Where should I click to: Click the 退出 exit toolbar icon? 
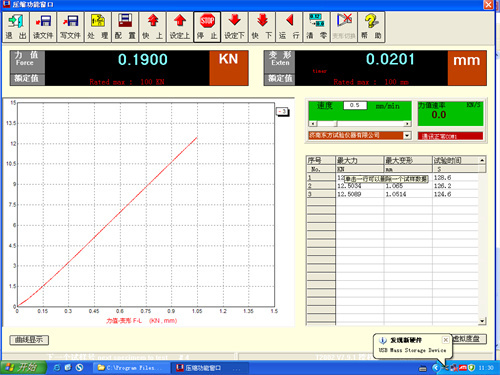[x=16, y=27]
